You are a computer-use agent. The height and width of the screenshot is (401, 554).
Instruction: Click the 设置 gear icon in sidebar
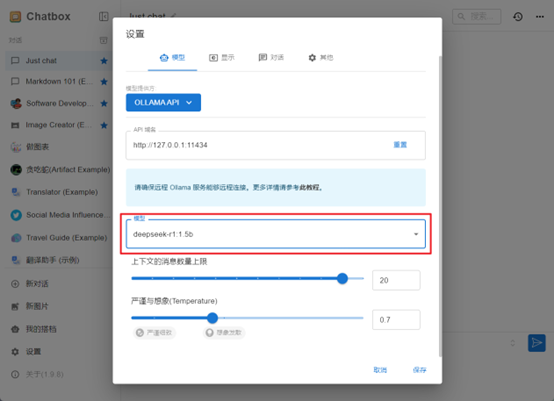click(15, 352)
